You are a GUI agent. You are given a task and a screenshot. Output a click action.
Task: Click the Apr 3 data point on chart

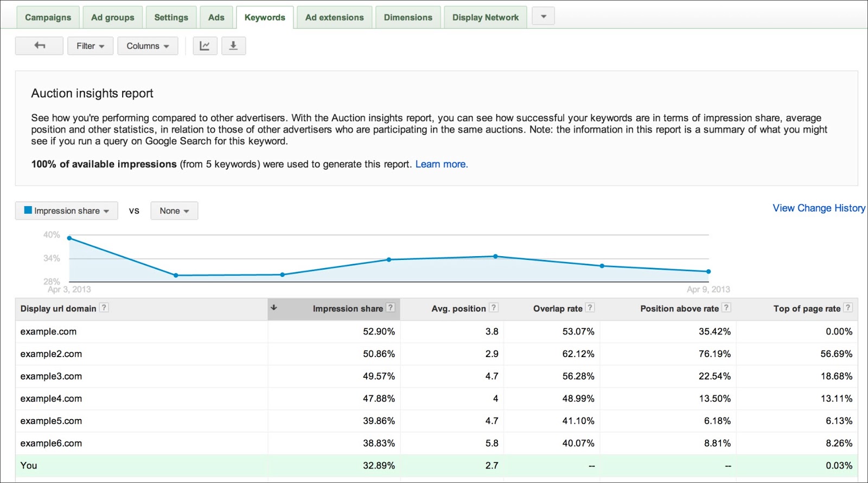69,238
